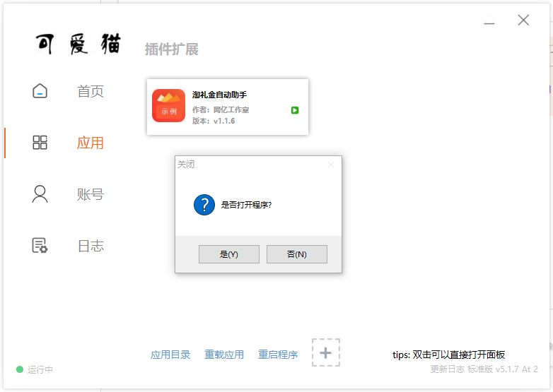Screen dimensions: 553x392
Task: Click the 插件扩展 heading
Action: coord(172,49)
